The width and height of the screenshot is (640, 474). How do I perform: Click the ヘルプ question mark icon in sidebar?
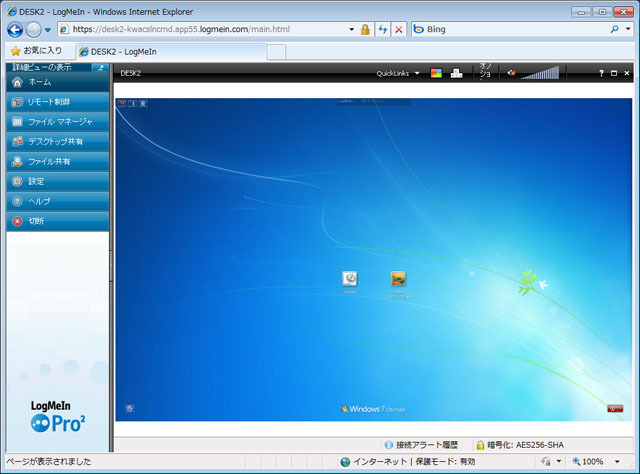tap(17, 201)
